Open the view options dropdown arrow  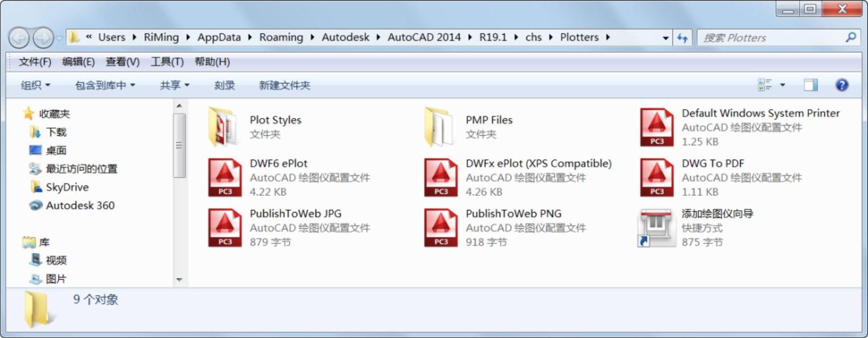click(x=783, y=85)
